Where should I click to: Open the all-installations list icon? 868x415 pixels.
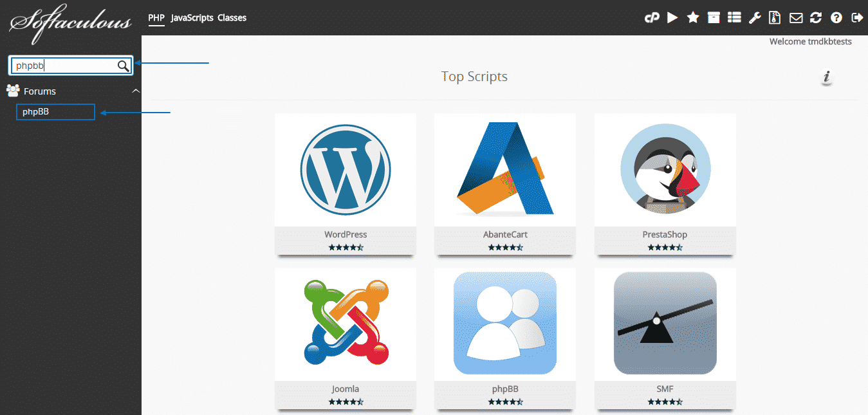(734, 17)
